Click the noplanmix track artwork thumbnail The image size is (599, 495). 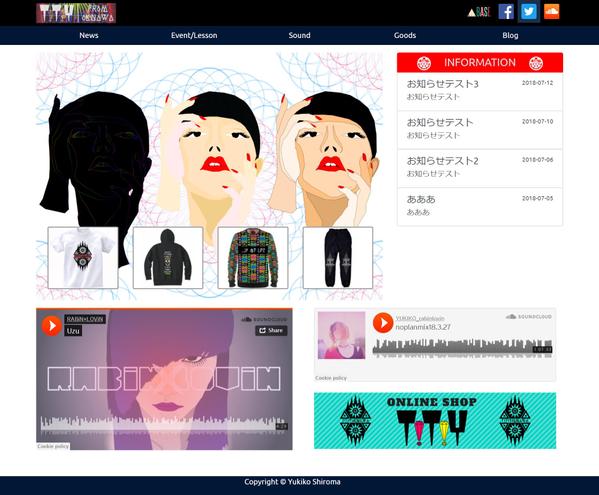pyautogui.click(x=342, y=335)
